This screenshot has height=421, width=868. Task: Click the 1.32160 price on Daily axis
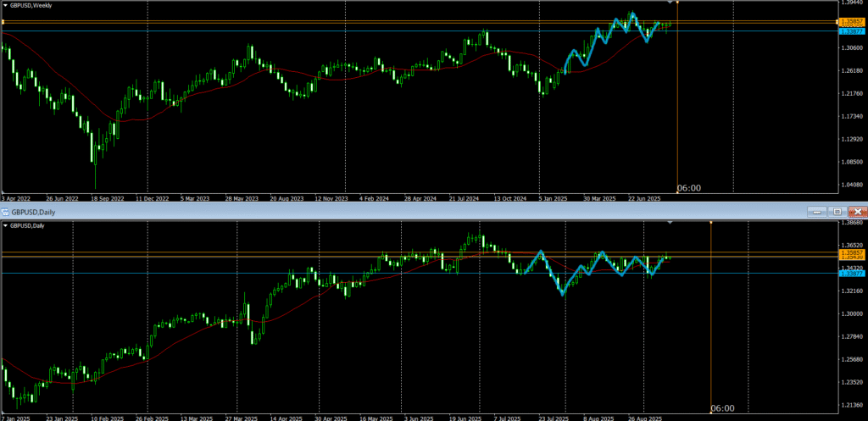(x=851, y=291)
